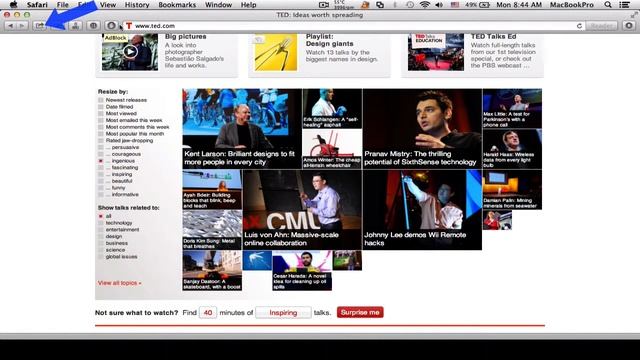Screen dimensions: 640x360
Task: Click the TED favicon in address bar
Action: (x=129, y=26)
